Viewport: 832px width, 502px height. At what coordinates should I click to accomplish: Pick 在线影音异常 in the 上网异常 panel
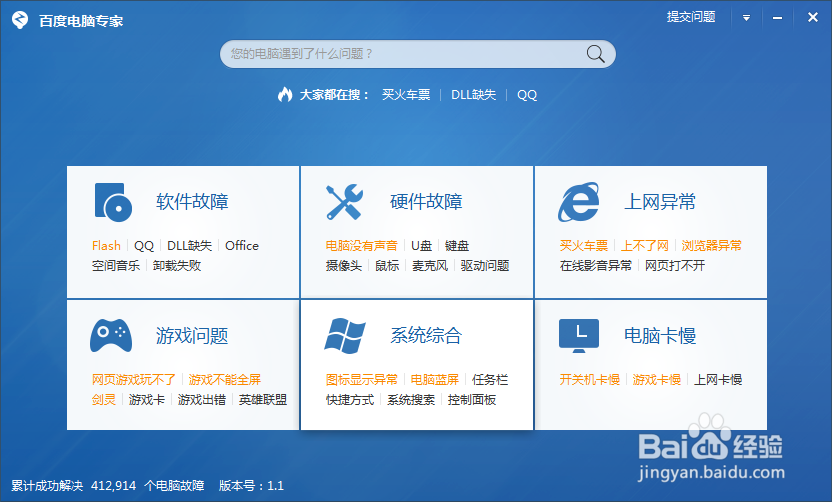pos(596,265)
